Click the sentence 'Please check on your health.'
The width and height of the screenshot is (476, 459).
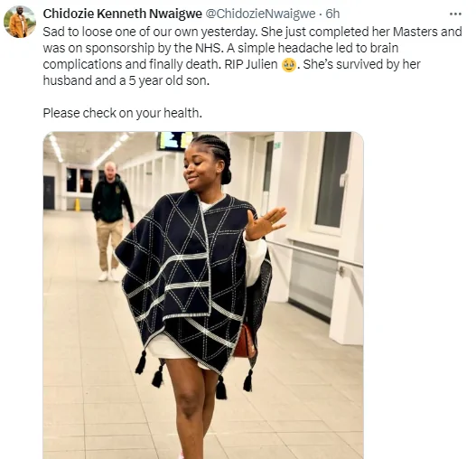coord(122,113)
